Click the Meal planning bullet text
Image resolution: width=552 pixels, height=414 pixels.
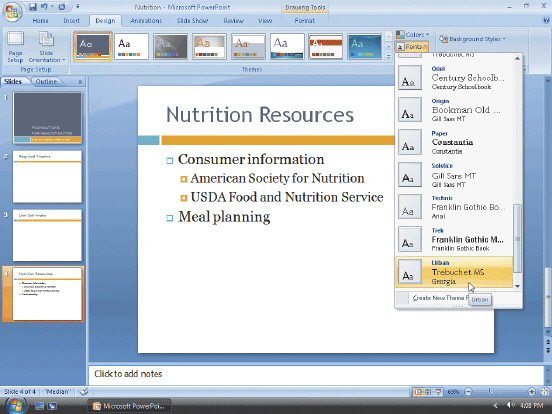tap(224, 217)
